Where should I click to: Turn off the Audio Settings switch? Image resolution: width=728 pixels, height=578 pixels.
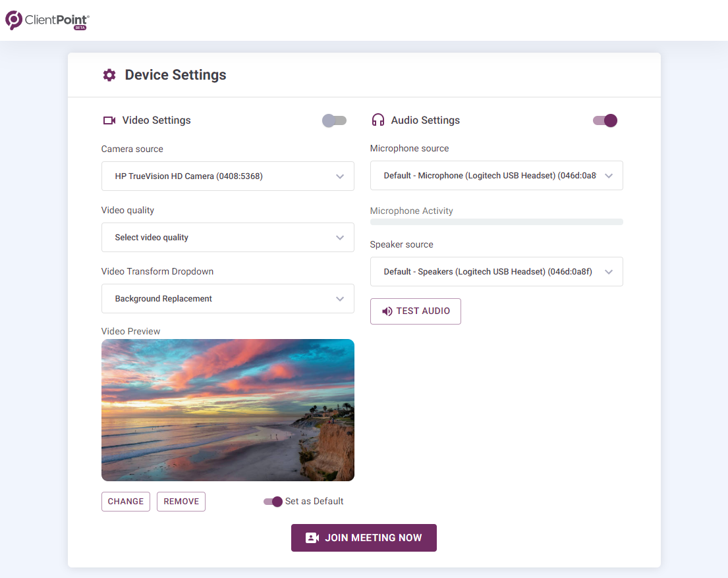605,120
